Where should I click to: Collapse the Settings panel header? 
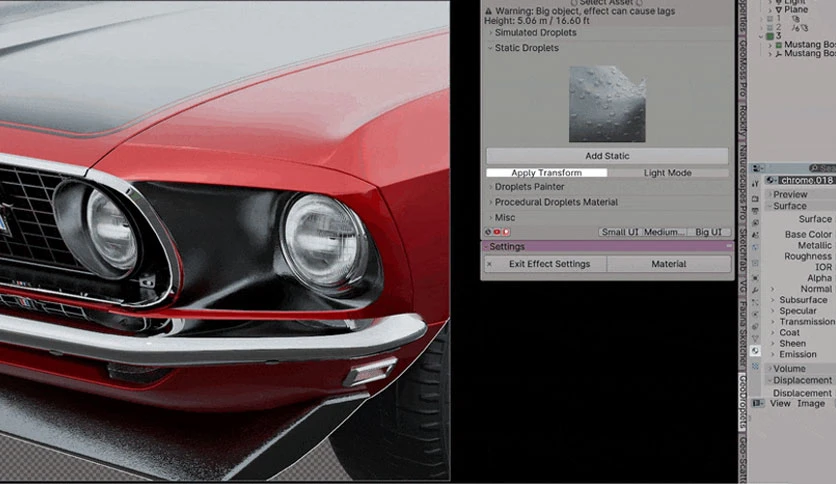607,247
